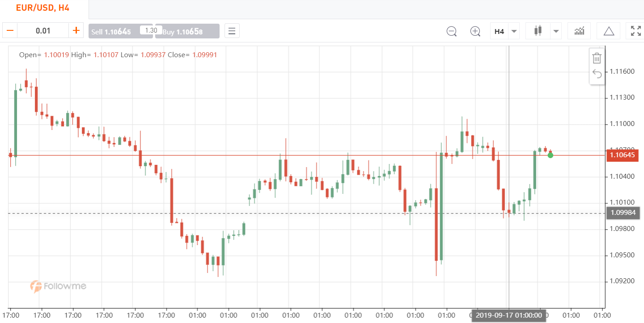Undo last action with arrow icon
644x323 pixels.
coord(597,74)
